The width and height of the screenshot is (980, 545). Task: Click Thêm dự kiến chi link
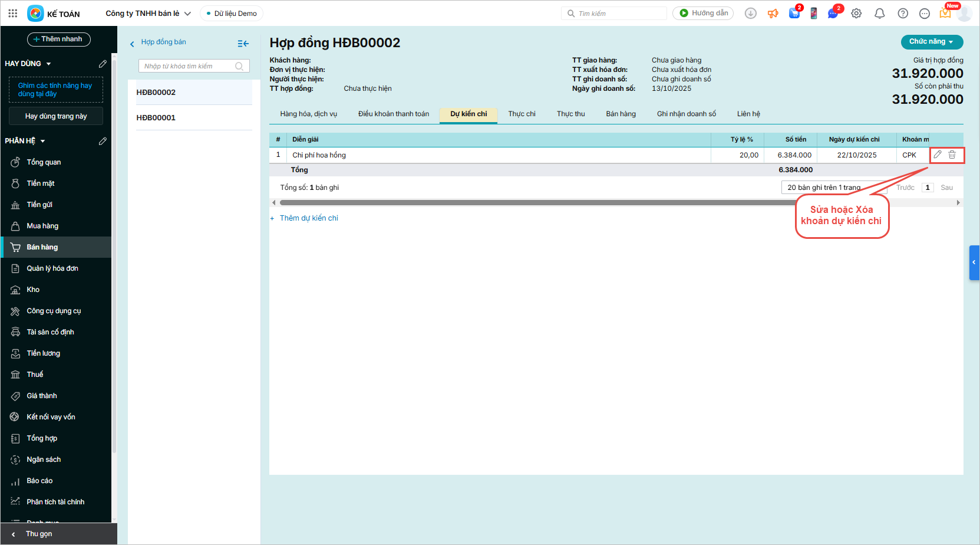[308, 218]
